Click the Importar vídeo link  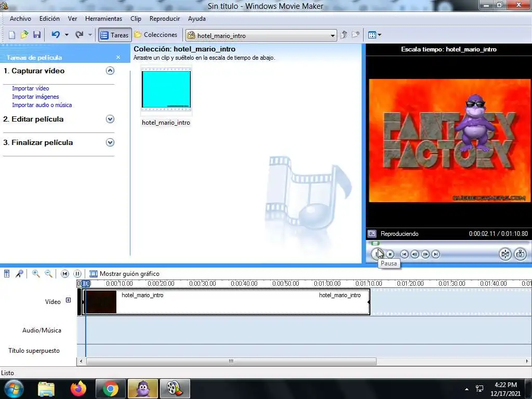tap(31, 88)
